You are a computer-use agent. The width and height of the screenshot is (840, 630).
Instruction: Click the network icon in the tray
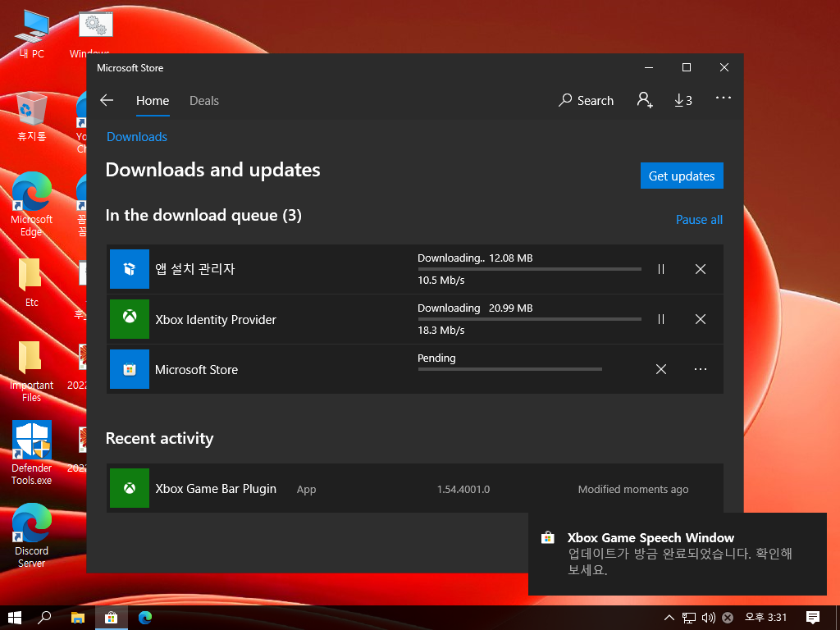689,618
